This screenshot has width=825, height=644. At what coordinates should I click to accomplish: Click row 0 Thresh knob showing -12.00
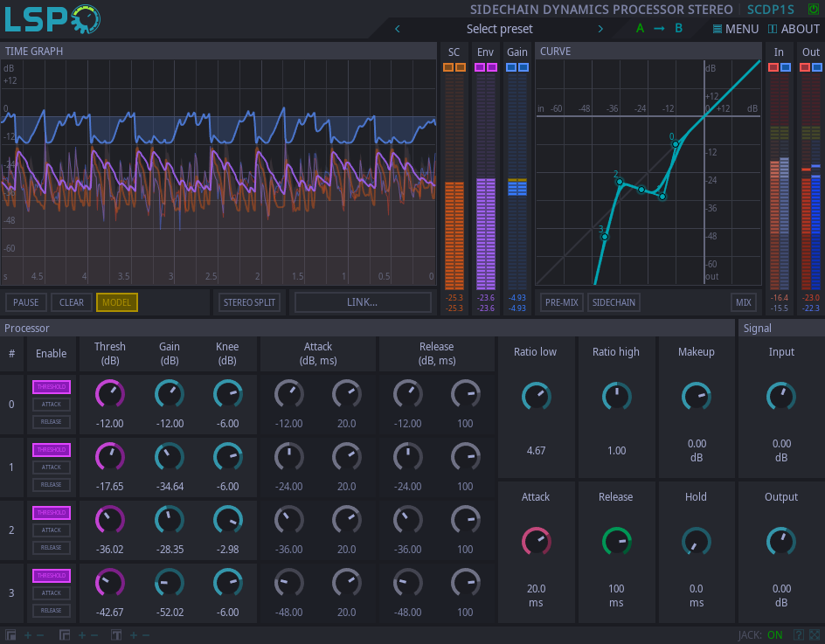[x=110, y=394]
